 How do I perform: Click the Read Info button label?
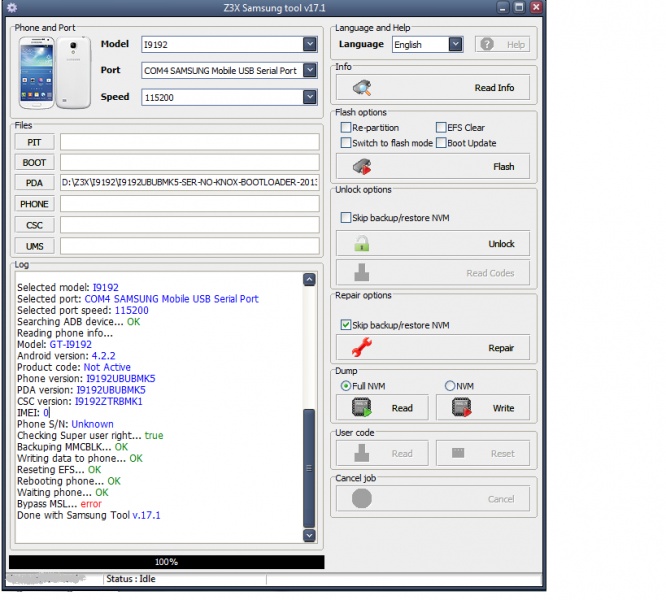tap(494, 88)
